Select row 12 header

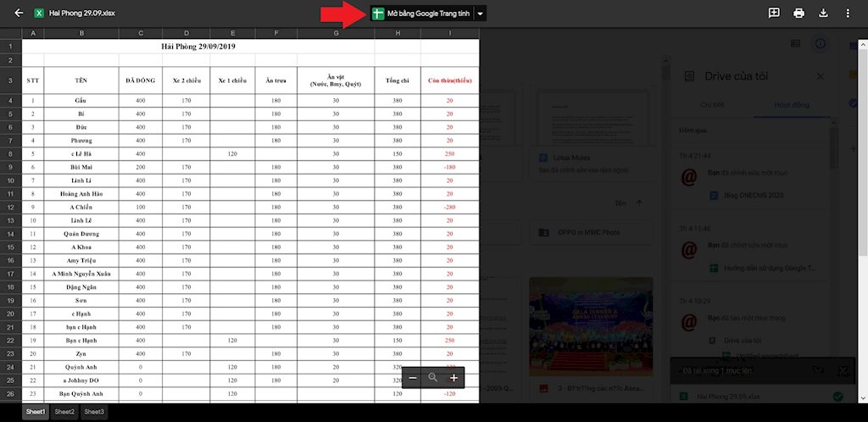(x=11, y=207)
